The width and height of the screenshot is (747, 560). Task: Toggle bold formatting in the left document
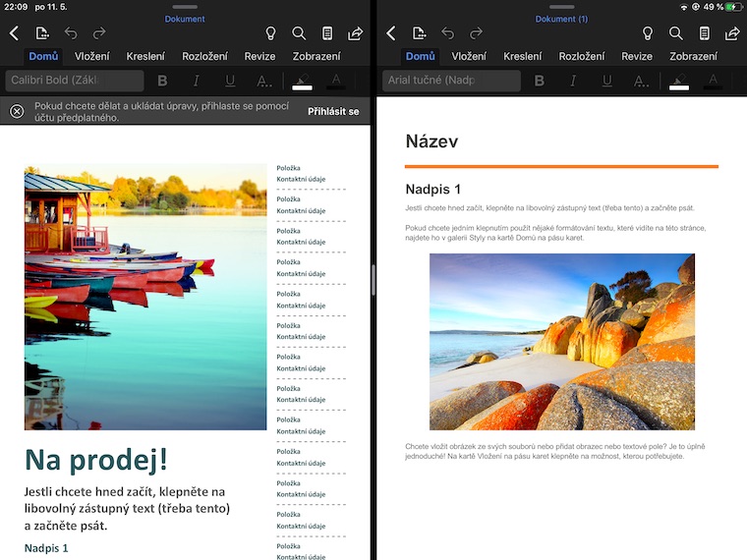point(163,81)
